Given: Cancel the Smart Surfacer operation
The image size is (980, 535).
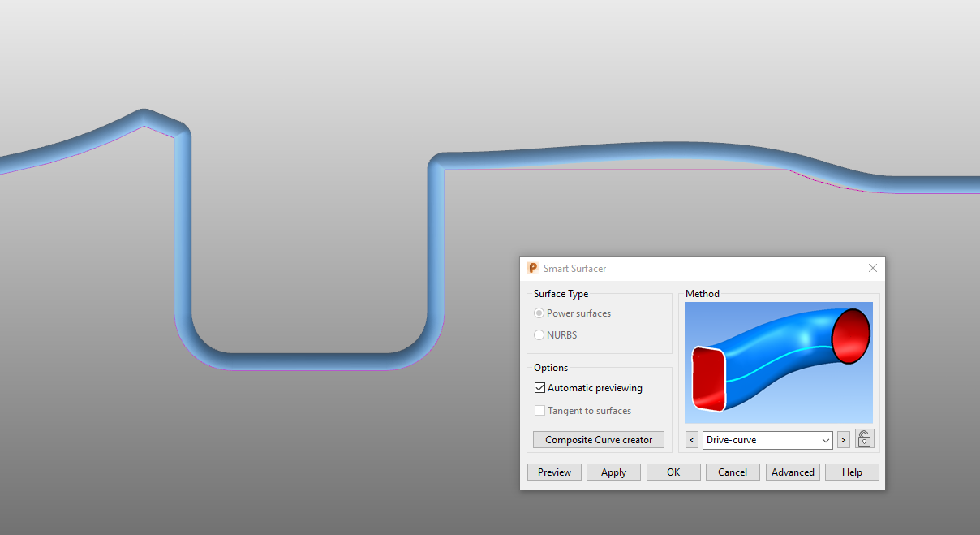Looking at the screenshot, I should coord(733,472).
